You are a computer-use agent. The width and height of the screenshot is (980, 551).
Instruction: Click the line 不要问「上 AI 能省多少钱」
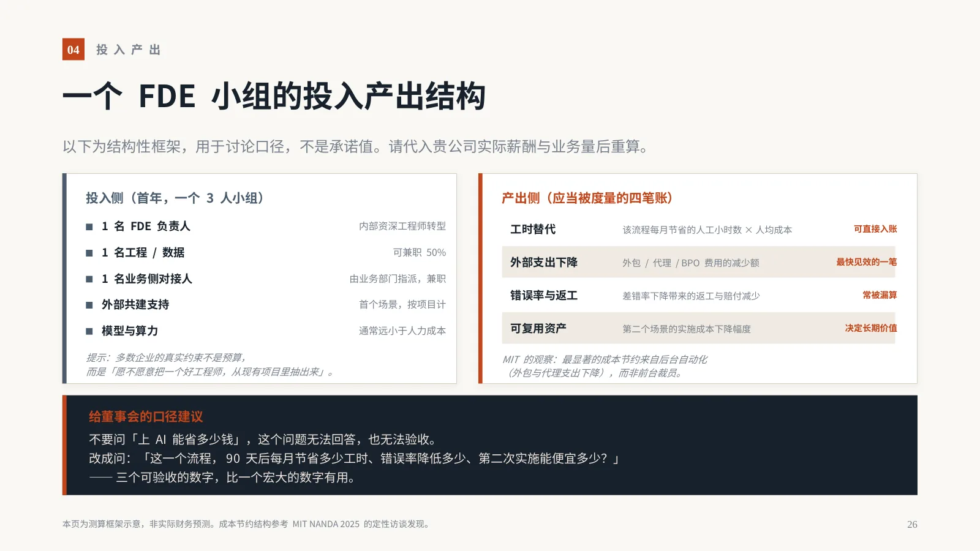point(265,440)
